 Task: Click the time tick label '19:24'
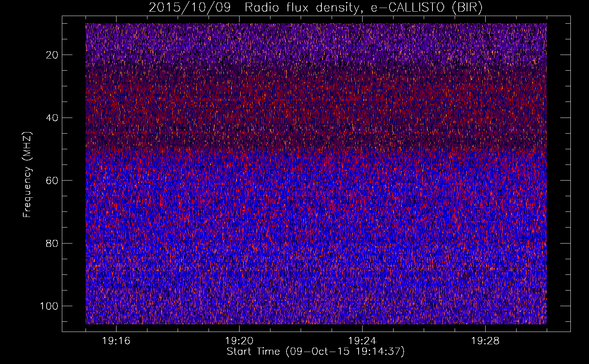click(x=362, y=341)
